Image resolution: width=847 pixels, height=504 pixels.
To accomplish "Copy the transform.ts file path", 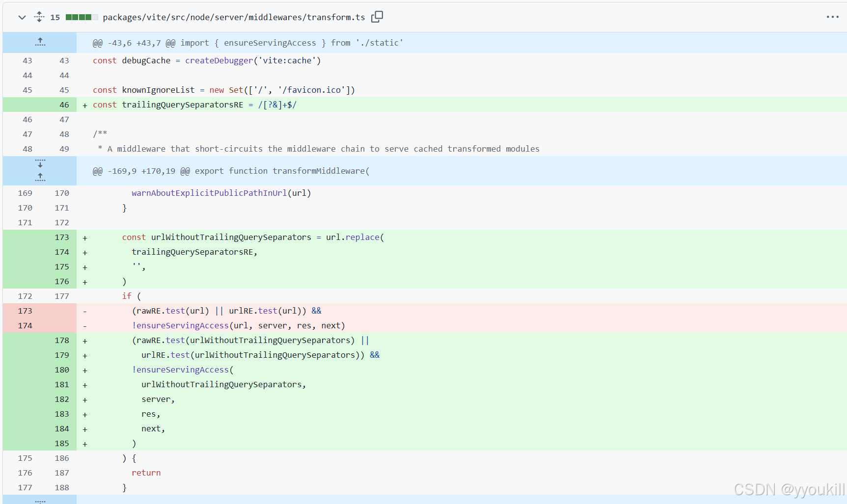I will (x=377, y=17).
